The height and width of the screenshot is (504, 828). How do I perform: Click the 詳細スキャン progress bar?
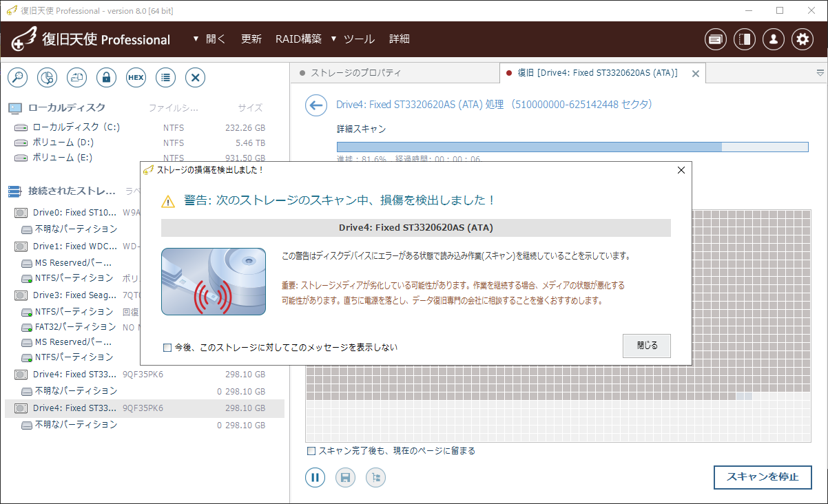click(x=572, y=147)
